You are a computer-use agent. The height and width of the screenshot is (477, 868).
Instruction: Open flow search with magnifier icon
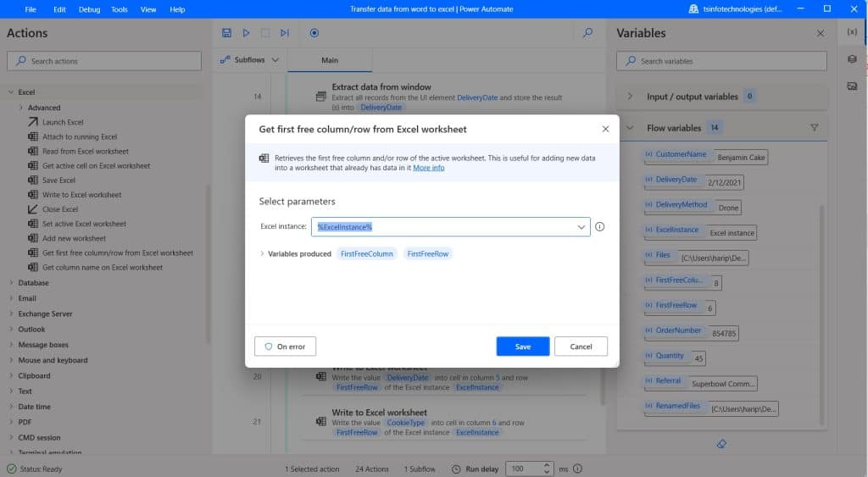coord(588,33)
